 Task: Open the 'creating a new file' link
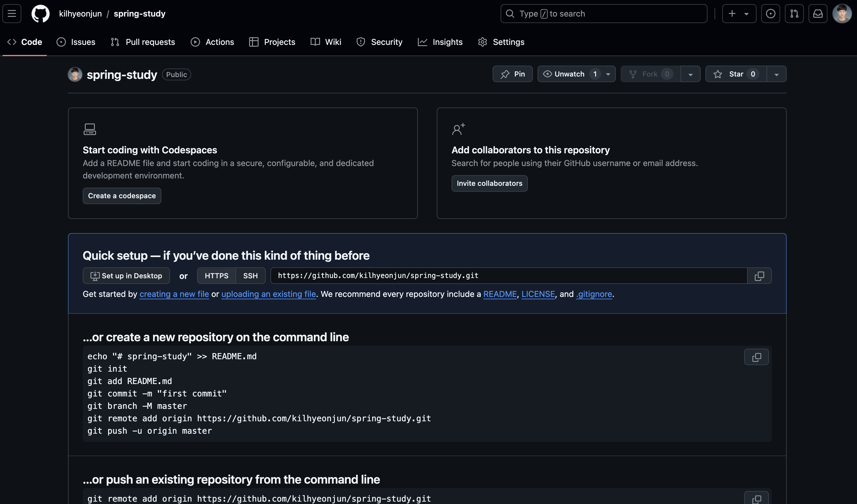tap(174, 294)
